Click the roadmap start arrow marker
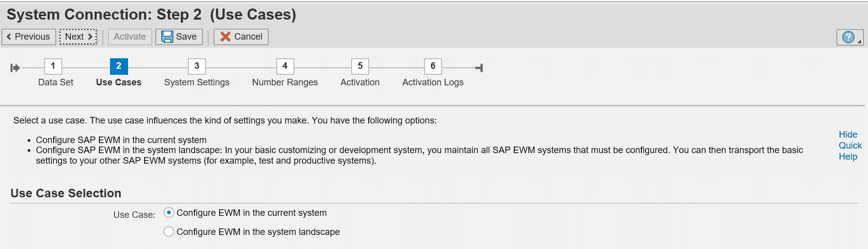This screenshot has width=868, height=249. tap(15, 68)
